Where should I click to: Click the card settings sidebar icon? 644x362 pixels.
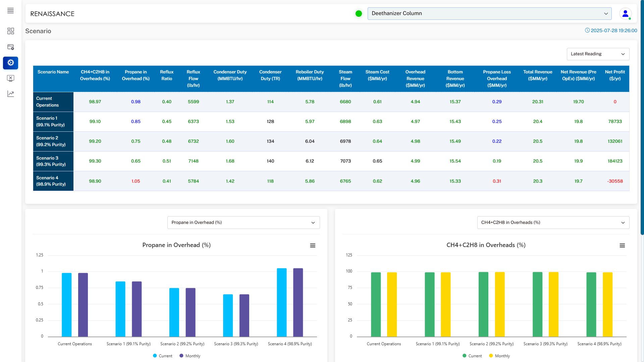pyautogui.click(x=10, y=47)
